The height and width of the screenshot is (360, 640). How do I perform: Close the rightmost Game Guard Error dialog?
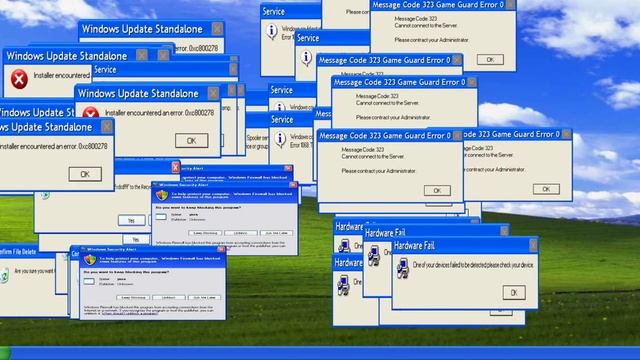566,134
